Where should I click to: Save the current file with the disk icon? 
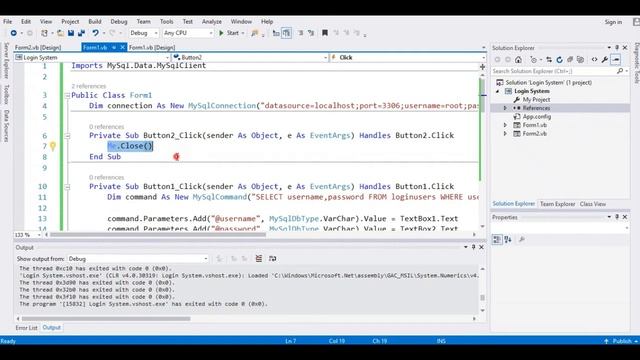(71, 33)
